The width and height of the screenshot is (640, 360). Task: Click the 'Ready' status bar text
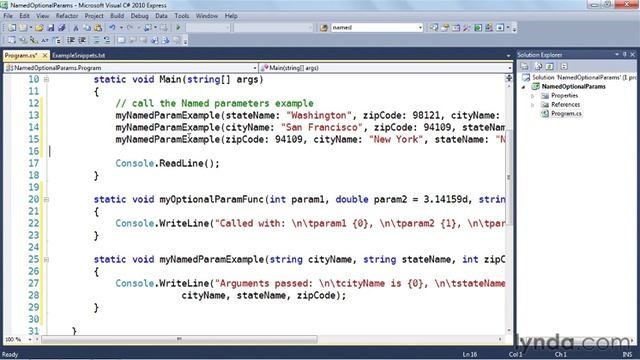click(x=10, y=355)
